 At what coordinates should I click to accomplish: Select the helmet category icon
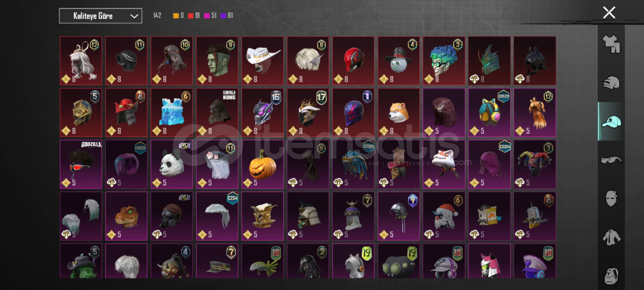(x=611, y=83)
